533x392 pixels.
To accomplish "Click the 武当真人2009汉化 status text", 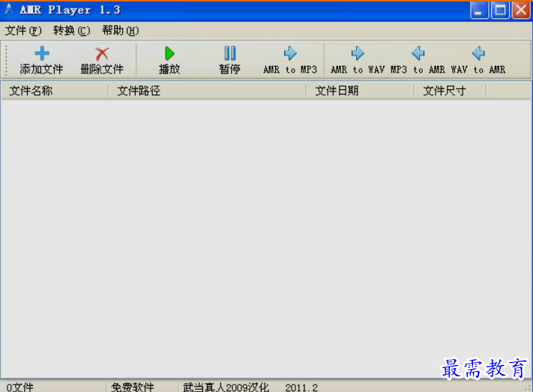I will [226, 388].
